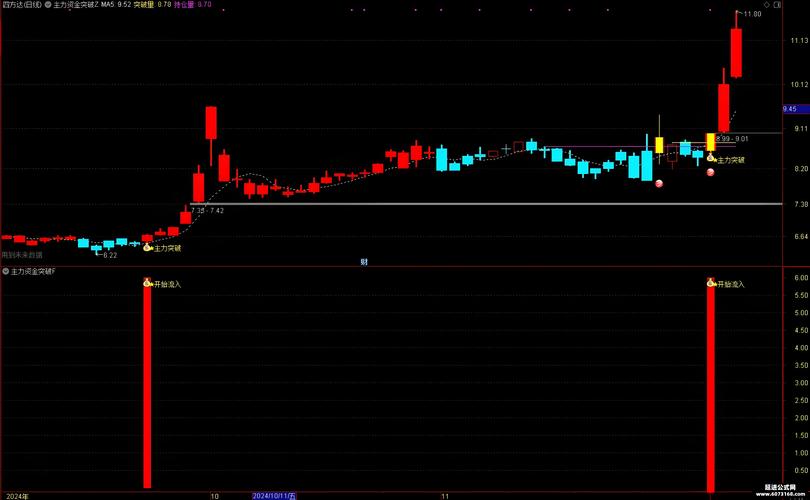The width and height of the screenshot is (810, 500).
Task: Open the 主力资金突破F sub-indicator name menu
Action: [x=33, y=271]
